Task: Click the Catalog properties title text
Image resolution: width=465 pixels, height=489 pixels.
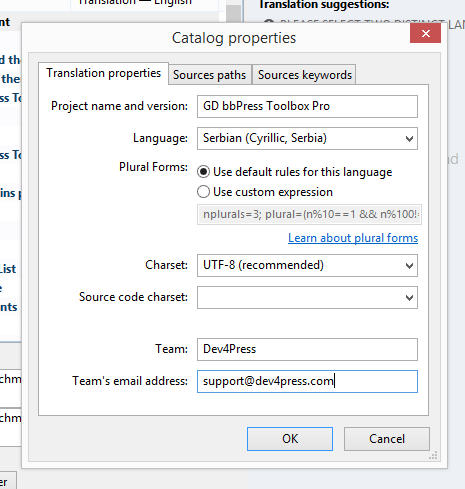Action: click(234, 38)
